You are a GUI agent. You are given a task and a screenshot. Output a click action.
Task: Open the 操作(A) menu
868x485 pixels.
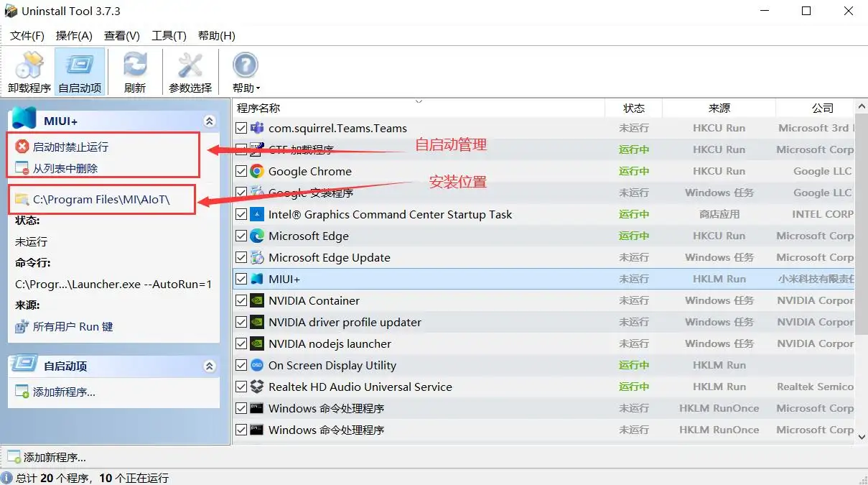pyautogui.click(x=74, y=35)
